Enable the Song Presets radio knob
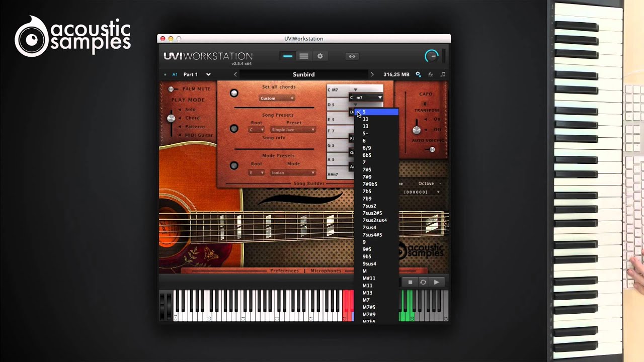The height and width of the screenshot is (362, 644). click(234, 129)
